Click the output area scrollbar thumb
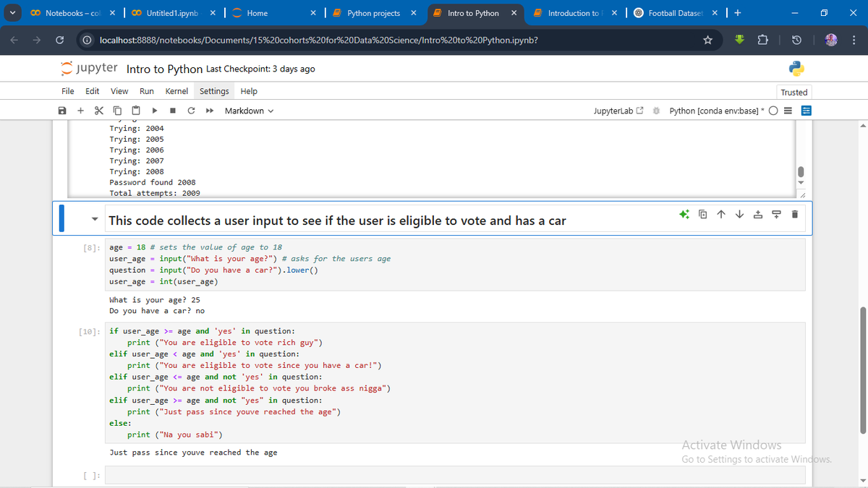868x488 pixels. tap(800, 172)
